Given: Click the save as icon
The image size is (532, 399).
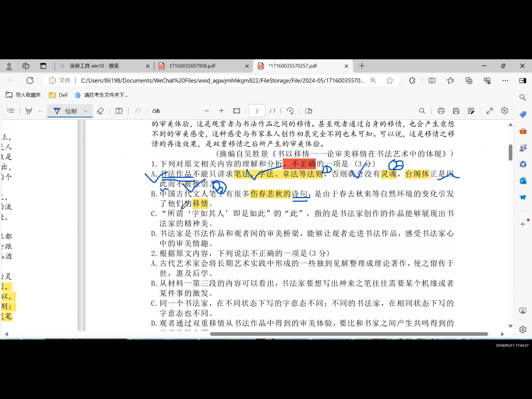Looking at the screenshot, I should tap(471, 111).
